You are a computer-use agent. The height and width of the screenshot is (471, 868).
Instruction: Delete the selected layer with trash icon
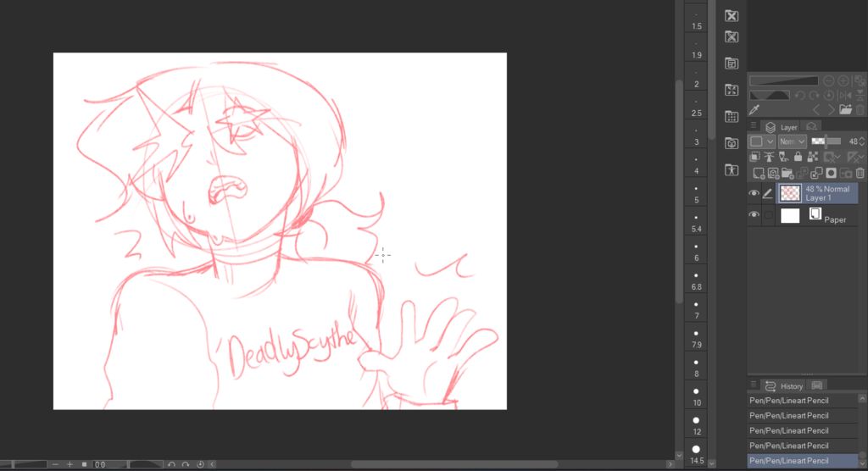[x=860, y=173]
